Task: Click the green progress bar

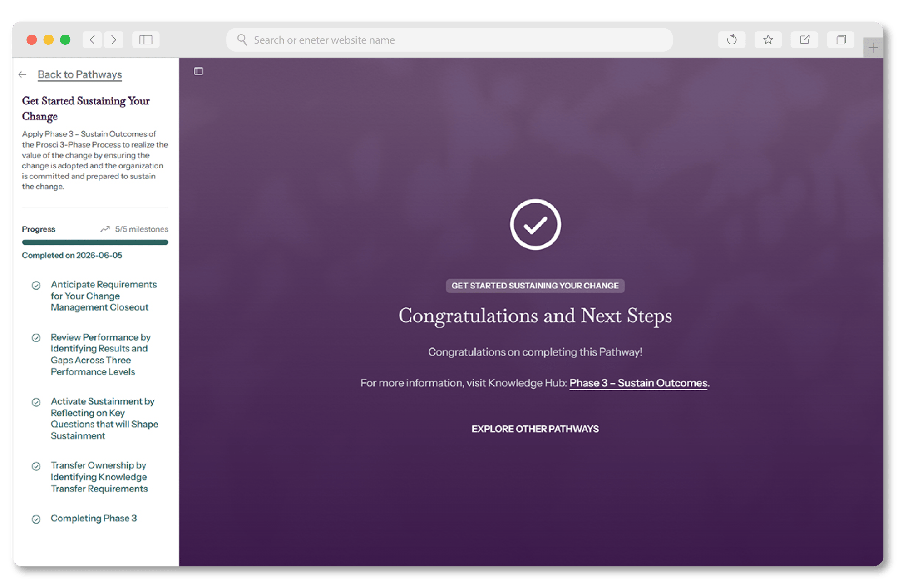Action: pyautogui.click(x=95, y=242)
